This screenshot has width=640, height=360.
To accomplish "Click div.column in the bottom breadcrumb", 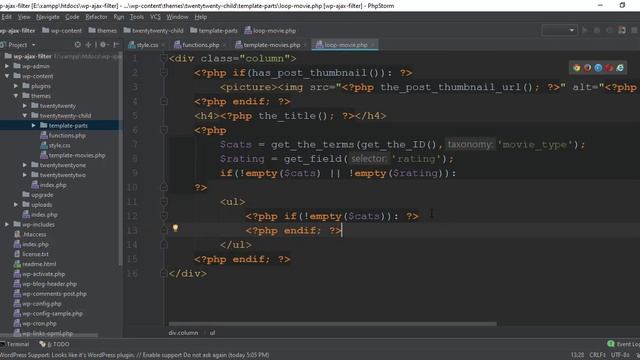I will 183,333.
